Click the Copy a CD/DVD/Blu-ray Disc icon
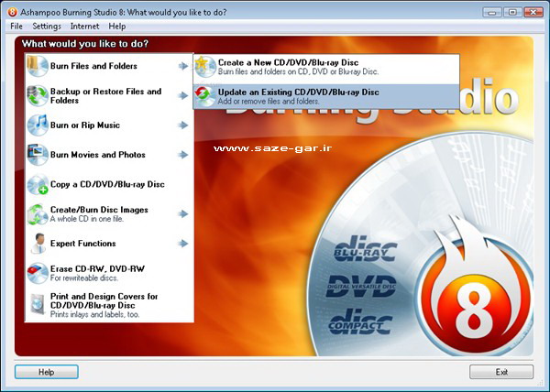The image size is (550, 392). pos(38,184)
